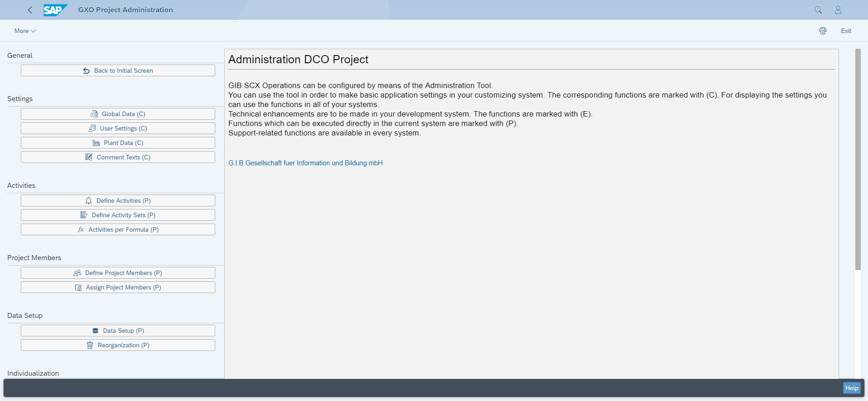Image resolution: width=868 pixels, height=401 pixels.
Task: Open the user profile icon
Action: click(838, 10)
